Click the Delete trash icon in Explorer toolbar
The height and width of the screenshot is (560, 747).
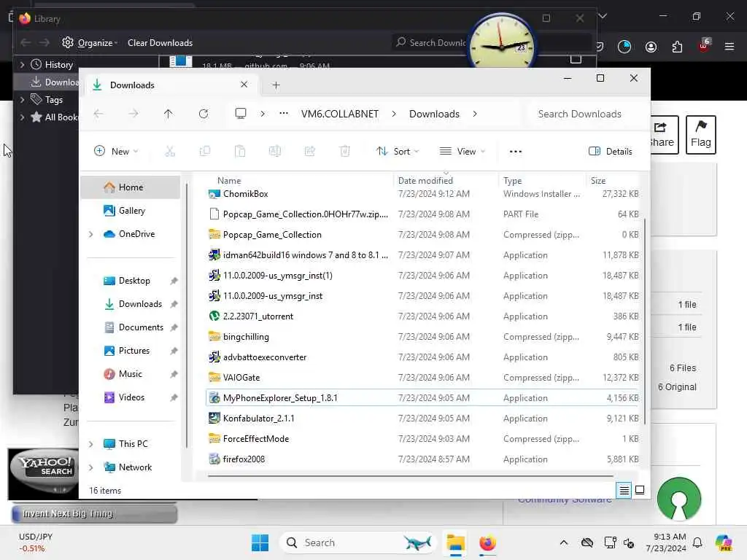(345, 152)
